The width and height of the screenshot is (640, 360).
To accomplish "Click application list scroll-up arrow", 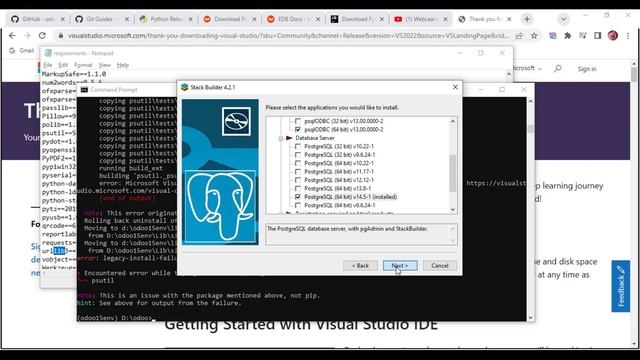I will (x=453, y=121).
